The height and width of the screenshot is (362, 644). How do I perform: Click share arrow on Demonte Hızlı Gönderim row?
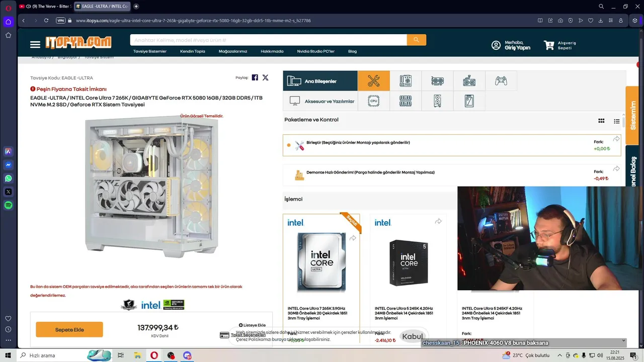point(616,169)
